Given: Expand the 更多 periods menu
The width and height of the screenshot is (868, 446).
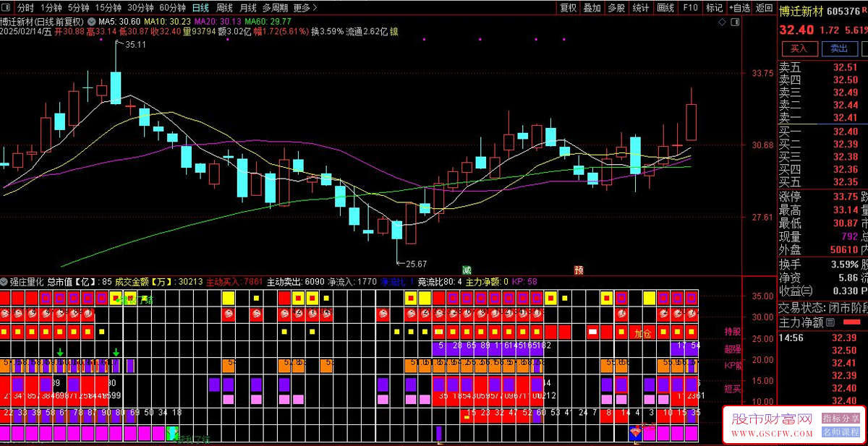Looking at the screenshot, I should (x=305, y=8).
